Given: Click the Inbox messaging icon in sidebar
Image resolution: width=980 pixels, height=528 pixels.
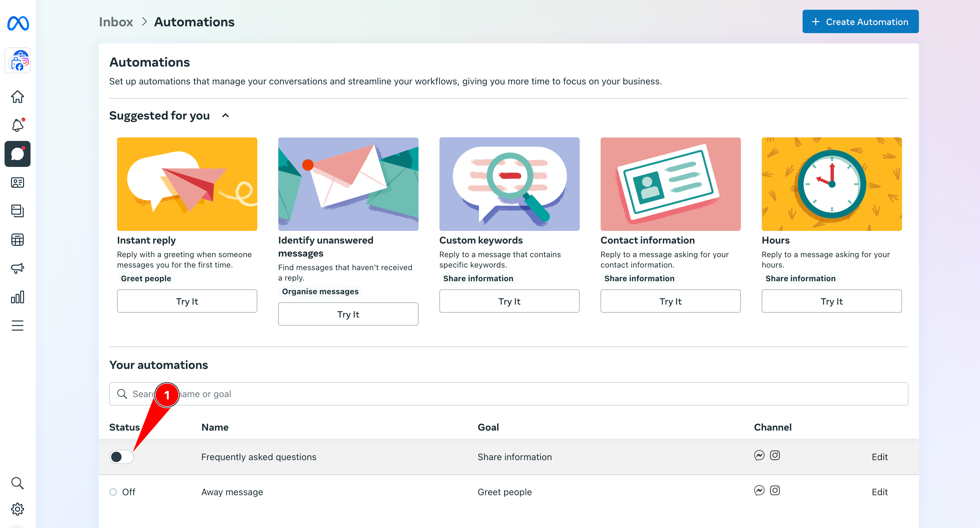Looking at the screenshot, I should click(x=18, y=154).
